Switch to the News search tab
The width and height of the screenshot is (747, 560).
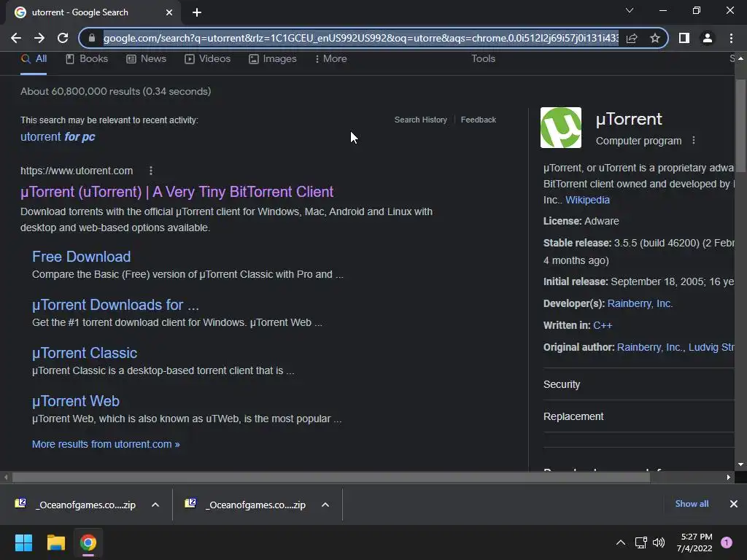(146, 59)
